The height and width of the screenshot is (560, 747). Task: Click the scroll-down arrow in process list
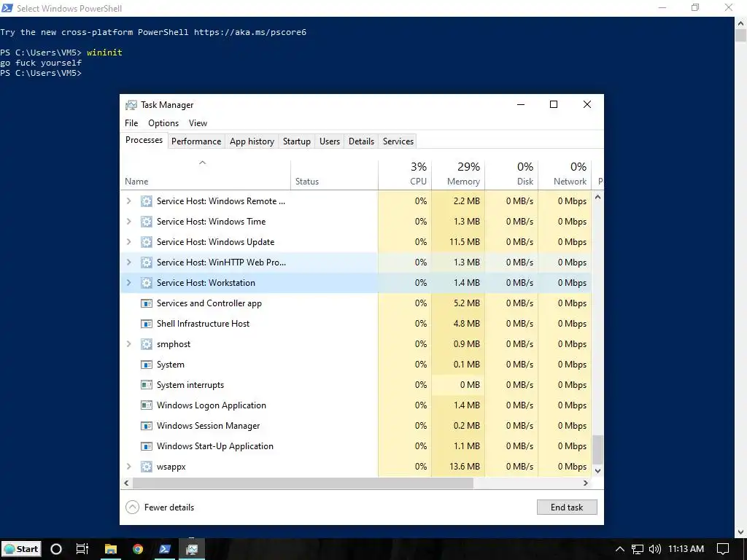click(597, 470)
